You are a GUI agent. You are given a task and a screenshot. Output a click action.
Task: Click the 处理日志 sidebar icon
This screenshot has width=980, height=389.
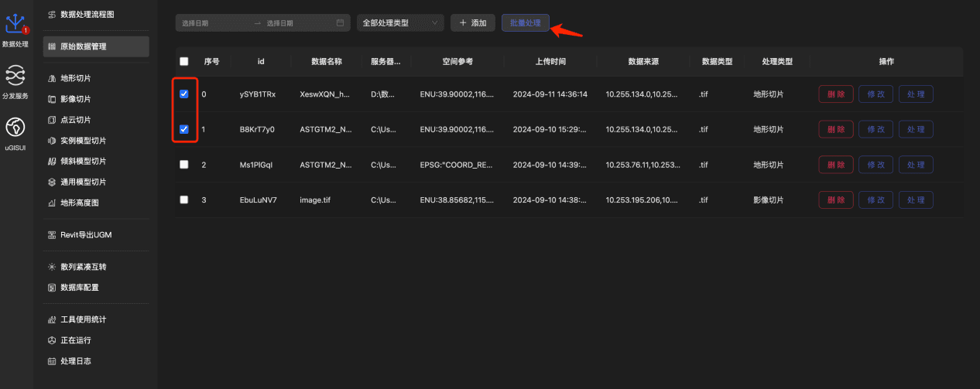pos(52,361)
